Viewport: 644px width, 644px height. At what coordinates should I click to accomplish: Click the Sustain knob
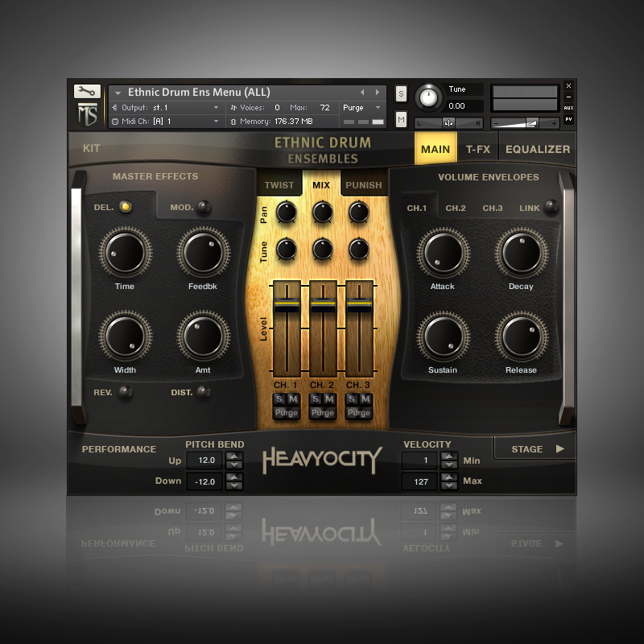pos(444,336)
